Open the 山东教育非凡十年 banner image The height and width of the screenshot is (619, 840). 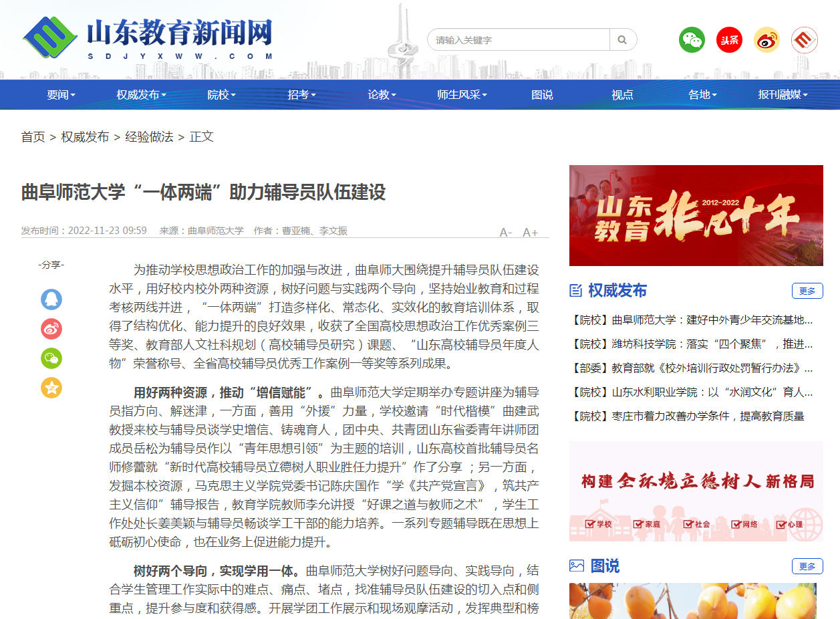[x=696, y=215]
